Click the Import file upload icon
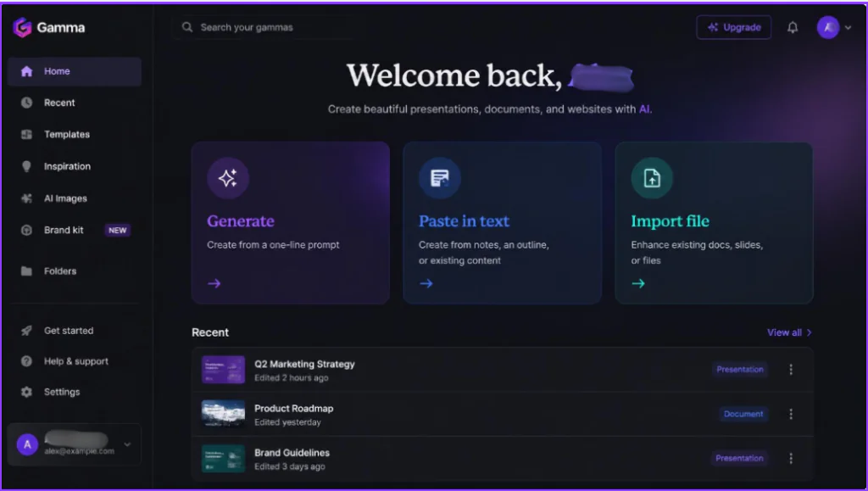868x491 pixels. pos(652,178)
